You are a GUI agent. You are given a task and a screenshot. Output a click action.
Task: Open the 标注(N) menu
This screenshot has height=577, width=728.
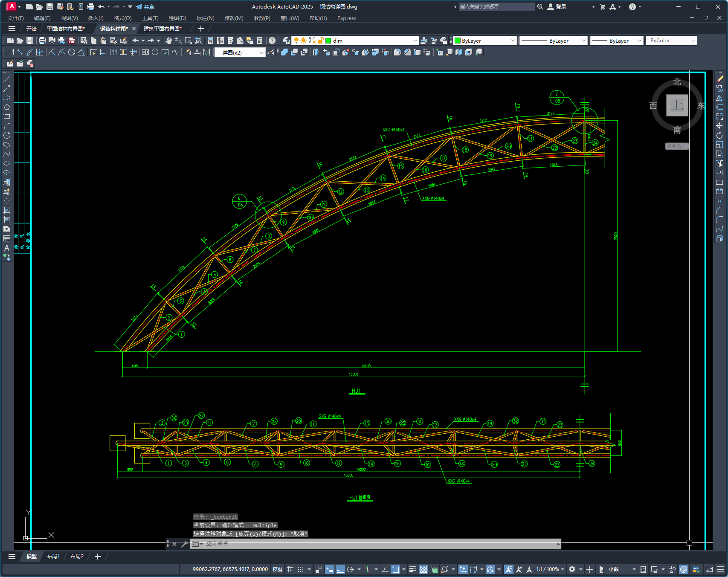(x=205, y=18)
